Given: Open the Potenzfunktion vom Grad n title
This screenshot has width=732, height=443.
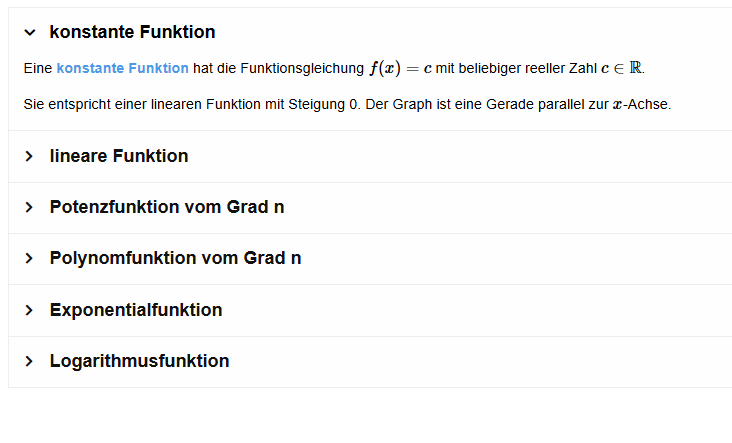Looking at the screenshot, I should (167, 207).
